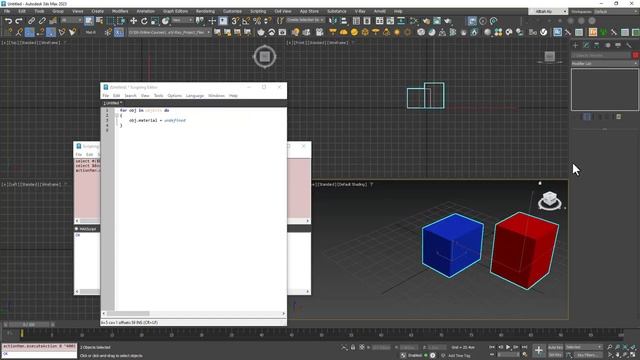Open the Hierarchy tab in command panel
Image resolution: width=640 pixels, height=360 pixels.
tap(597, 45)
